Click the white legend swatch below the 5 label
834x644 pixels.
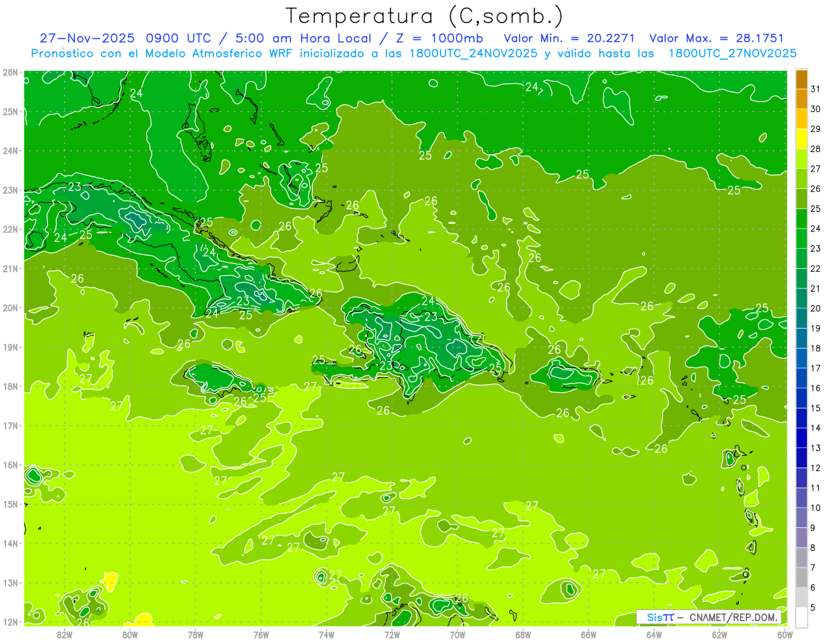tap(801, 617)
